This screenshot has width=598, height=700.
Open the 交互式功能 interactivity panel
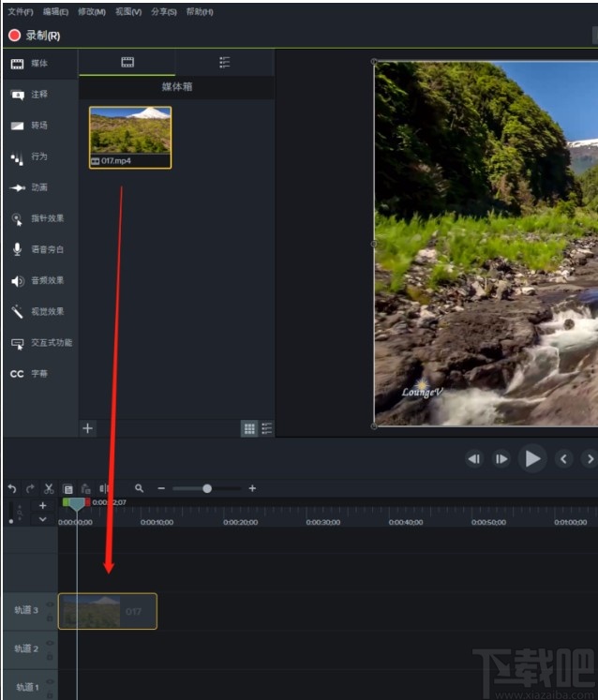click(x=40, y=343)
